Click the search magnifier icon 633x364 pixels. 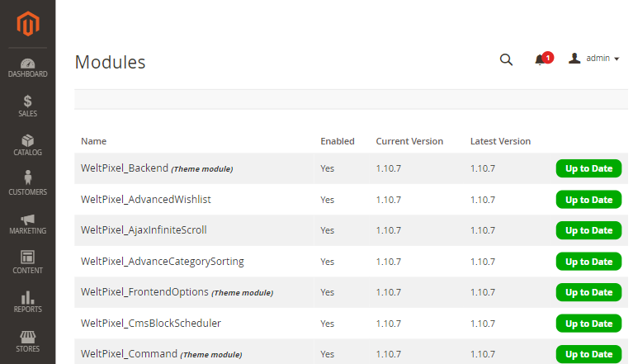506,59
